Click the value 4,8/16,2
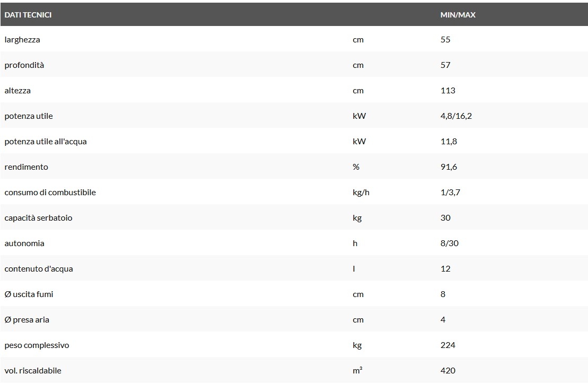 coord(456,116)
